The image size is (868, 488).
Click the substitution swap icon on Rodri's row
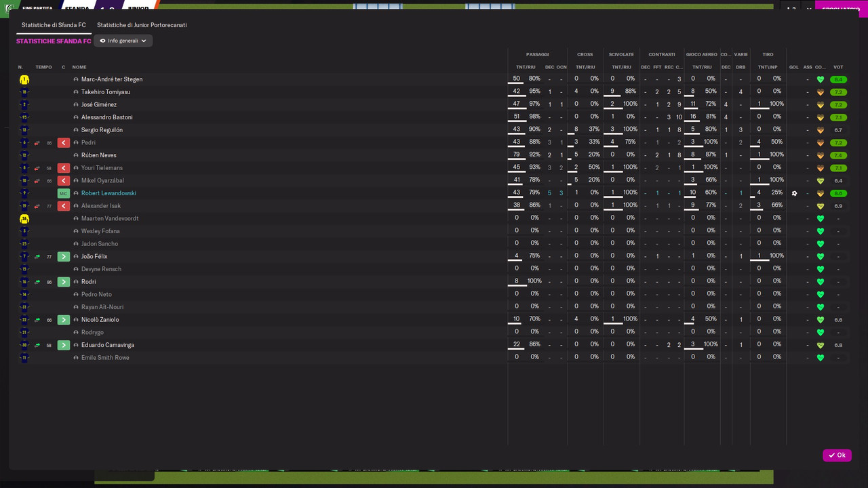tap(37, 282)
